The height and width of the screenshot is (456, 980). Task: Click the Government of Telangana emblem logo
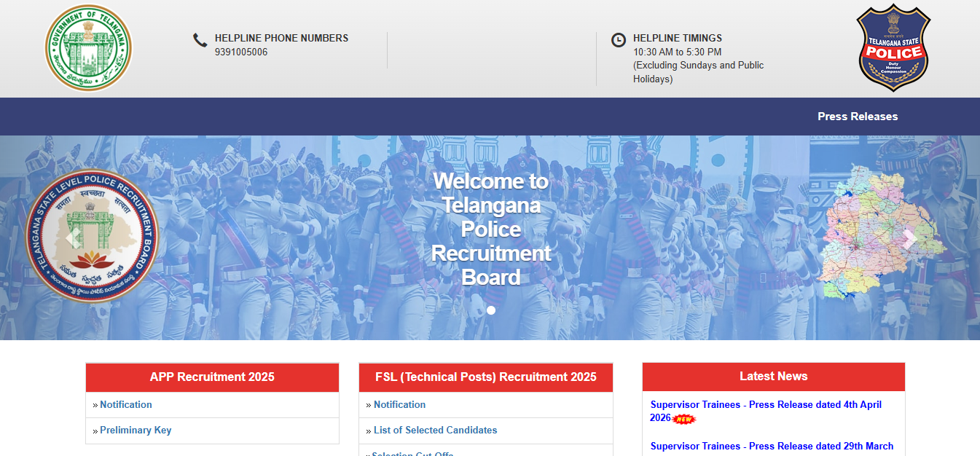(x=88, y=47)
